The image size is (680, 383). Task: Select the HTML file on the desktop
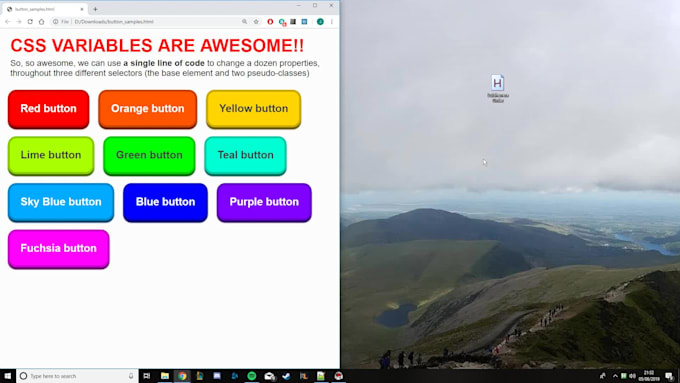click(498, 88)
